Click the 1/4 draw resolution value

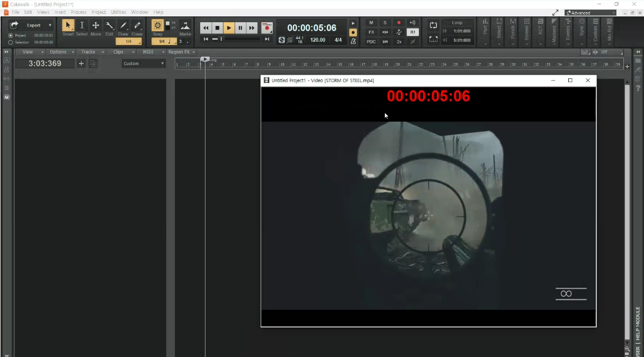tap(129, 41)
